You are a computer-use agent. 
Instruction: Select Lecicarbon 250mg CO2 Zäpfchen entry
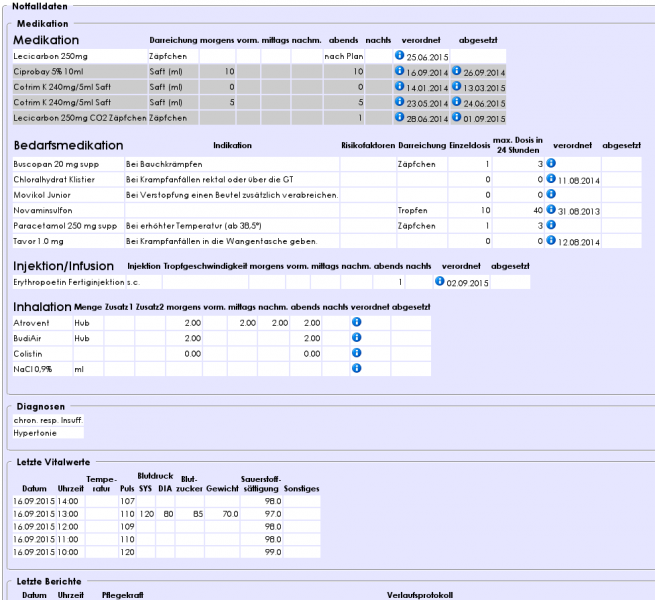point(80,118)
